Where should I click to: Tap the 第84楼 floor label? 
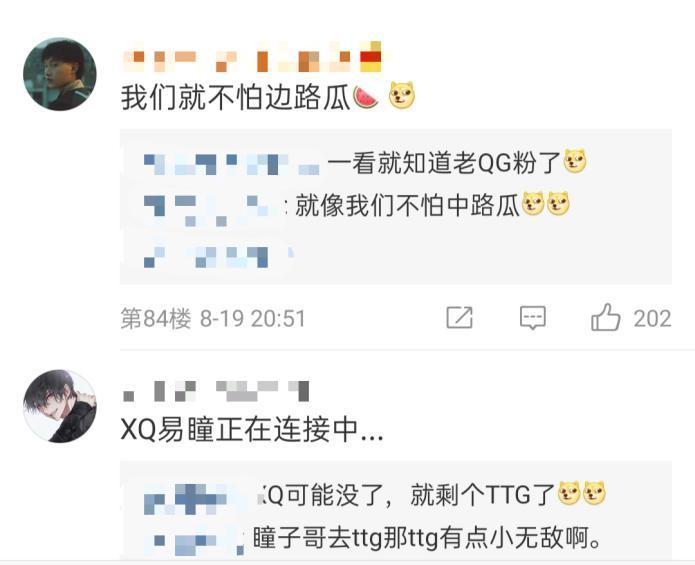click(x=156, y=319)
